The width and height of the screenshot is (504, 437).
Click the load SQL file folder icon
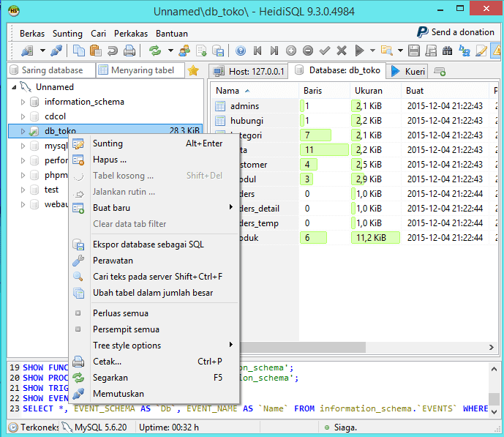pos(387,51)
